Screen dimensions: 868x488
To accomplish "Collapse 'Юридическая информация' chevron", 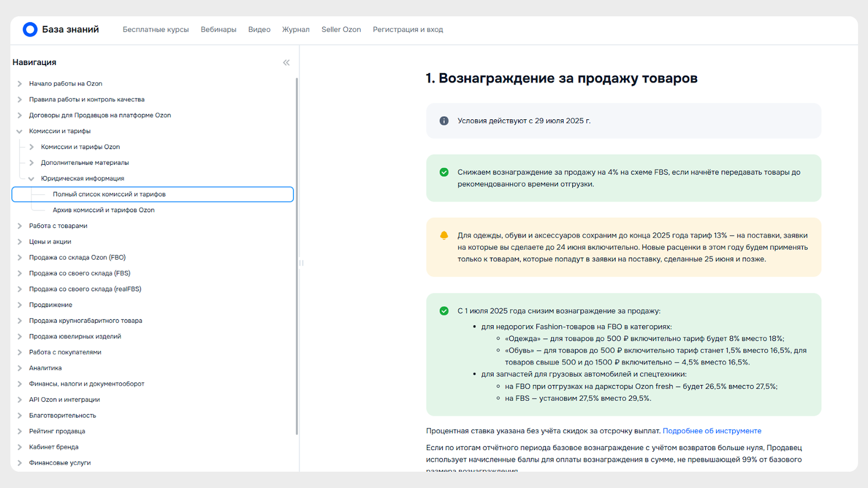I will click(x=31, y=178).
